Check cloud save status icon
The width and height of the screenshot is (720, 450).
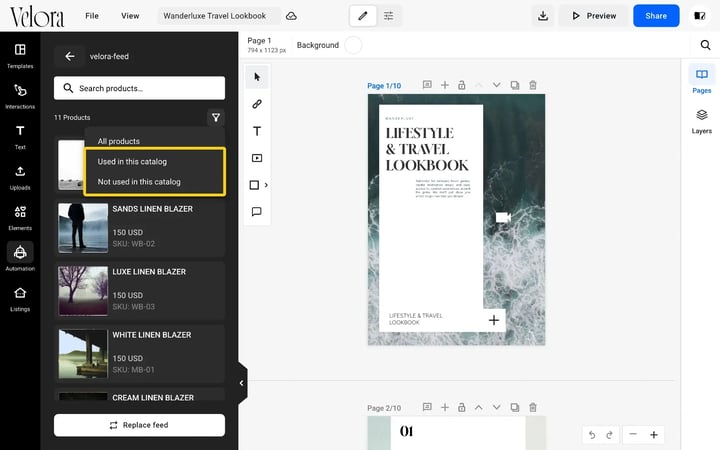291,16
